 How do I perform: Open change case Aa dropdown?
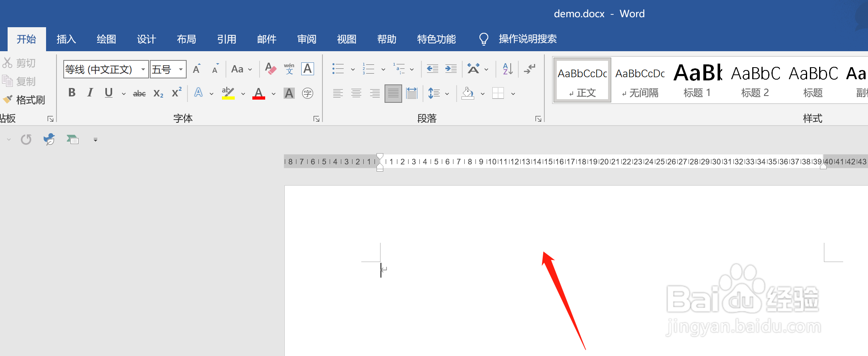pyautogui.click(x=242, y=69)
